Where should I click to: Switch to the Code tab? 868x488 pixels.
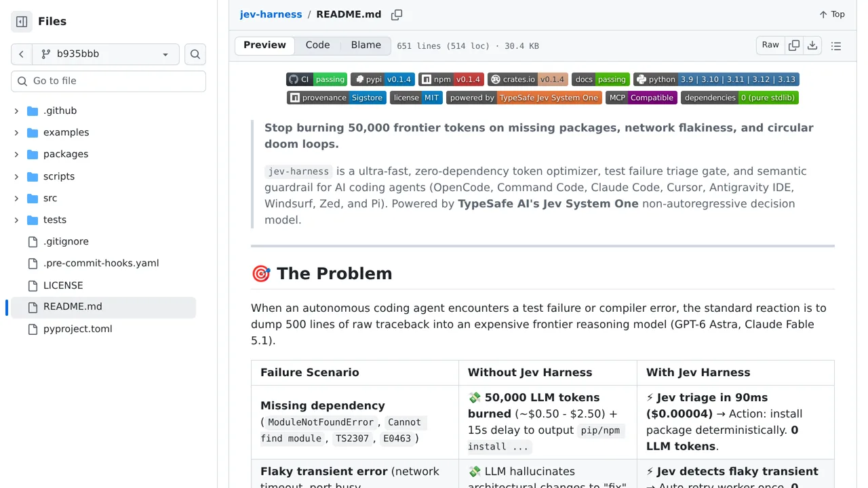click(x=317, y=45)
